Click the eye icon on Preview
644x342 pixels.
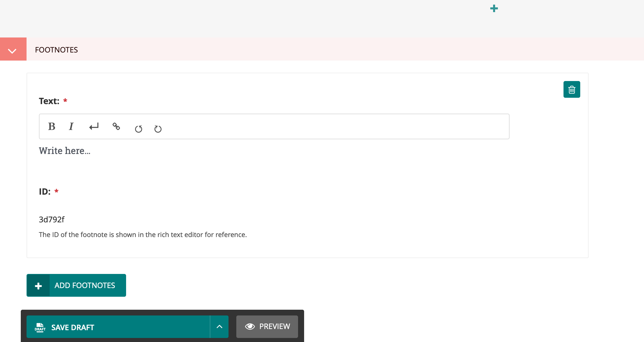pyautogui.click(x=250, y=326)
